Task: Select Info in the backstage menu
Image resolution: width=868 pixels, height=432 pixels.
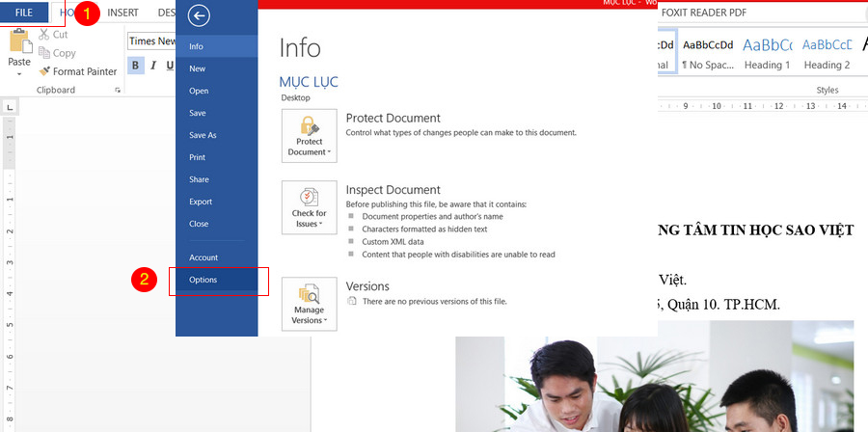Action: [x=216, y=46]
